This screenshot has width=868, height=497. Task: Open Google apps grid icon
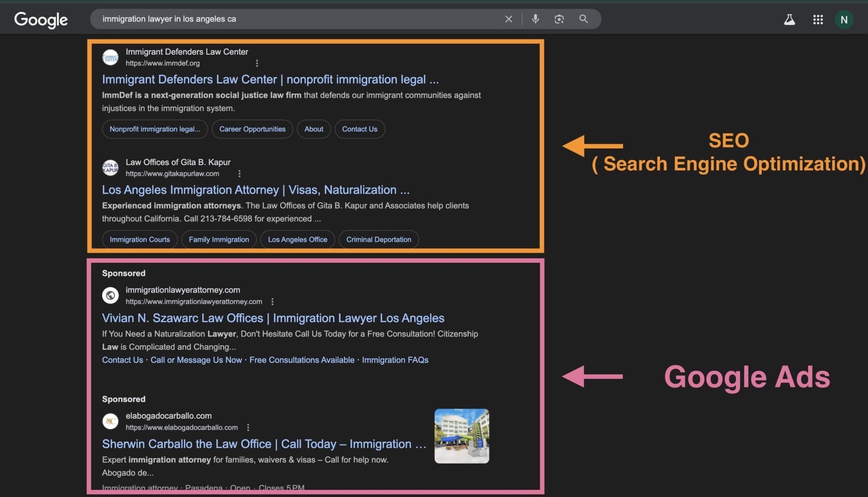818,19
